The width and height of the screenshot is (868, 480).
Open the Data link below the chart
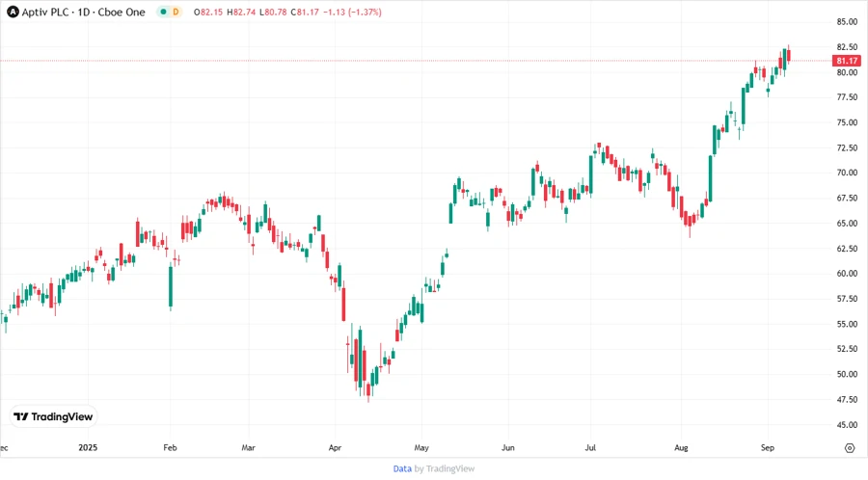click(x=402, y=468)
